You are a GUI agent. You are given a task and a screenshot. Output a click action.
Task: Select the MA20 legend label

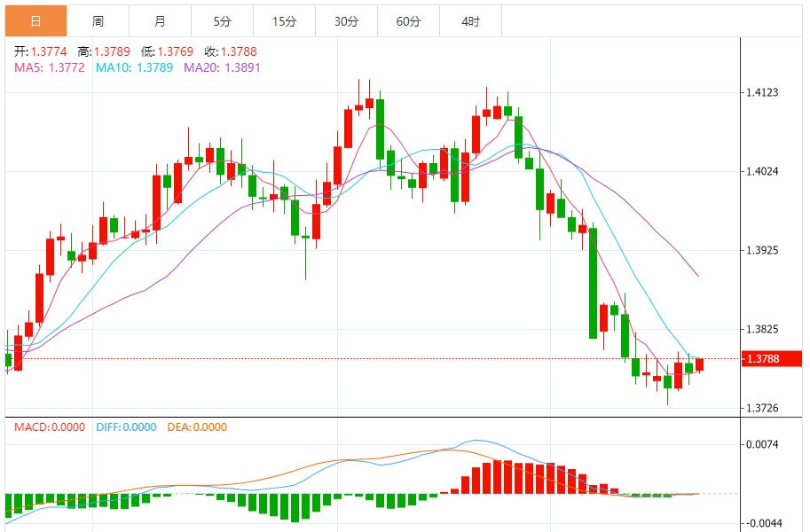tap(222, 67)
